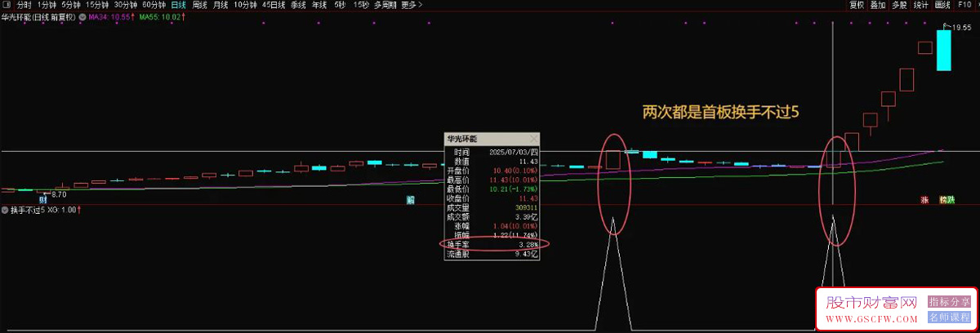
Task: Click the 开盘价 10.40 row in popup
Action: tap(492, 171)
